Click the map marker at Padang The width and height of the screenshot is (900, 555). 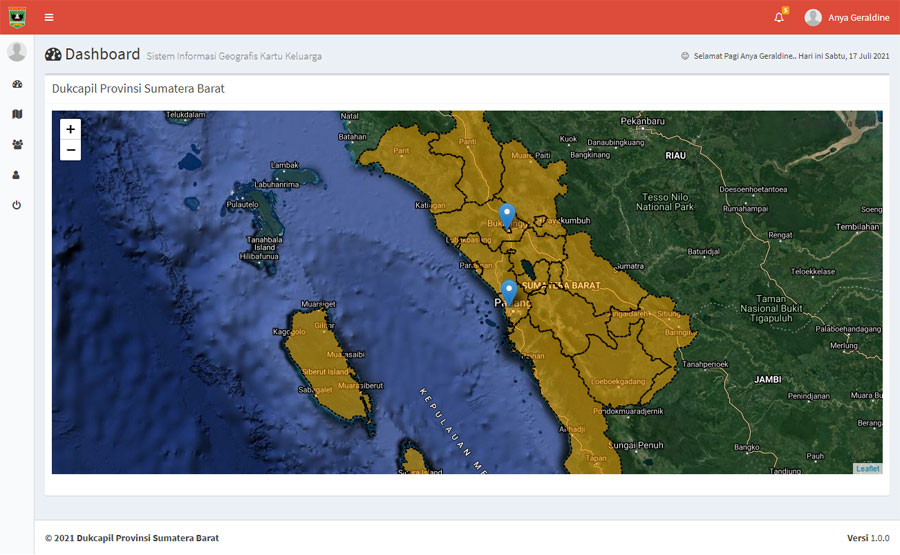pos(509,291)
